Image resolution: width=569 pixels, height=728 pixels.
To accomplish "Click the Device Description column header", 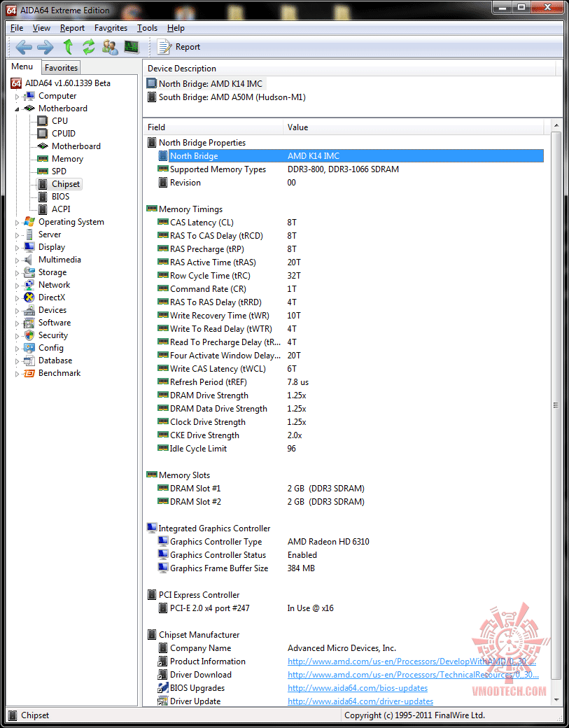I will 349,69.
